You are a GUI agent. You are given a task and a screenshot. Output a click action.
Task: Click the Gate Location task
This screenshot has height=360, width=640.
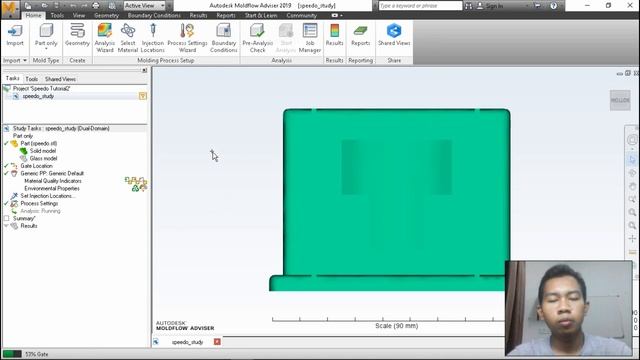[36, 166]
